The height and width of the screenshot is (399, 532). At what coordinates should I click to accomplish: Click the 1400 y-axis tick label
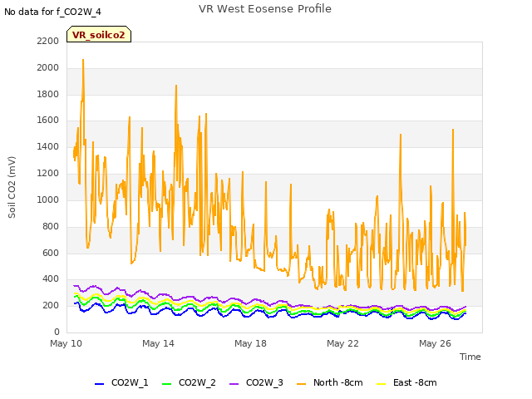[48, 146]
